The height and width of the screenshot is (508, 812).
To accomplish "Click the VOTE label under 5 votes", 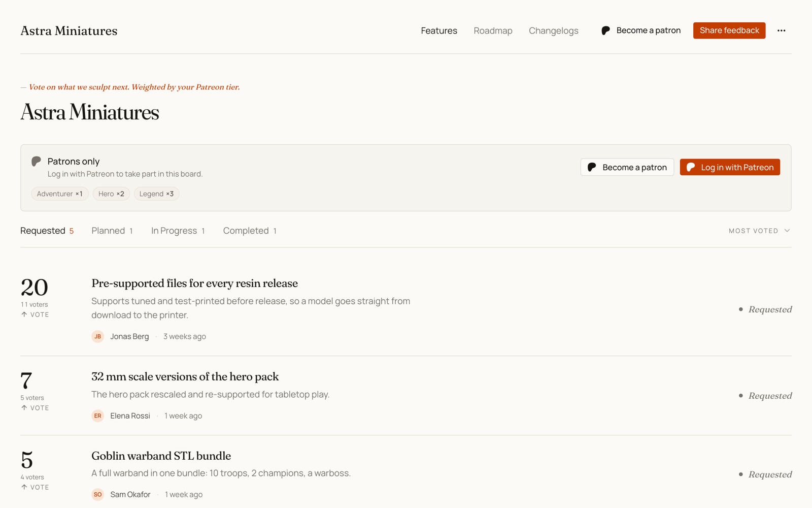I will coord(40,487).
